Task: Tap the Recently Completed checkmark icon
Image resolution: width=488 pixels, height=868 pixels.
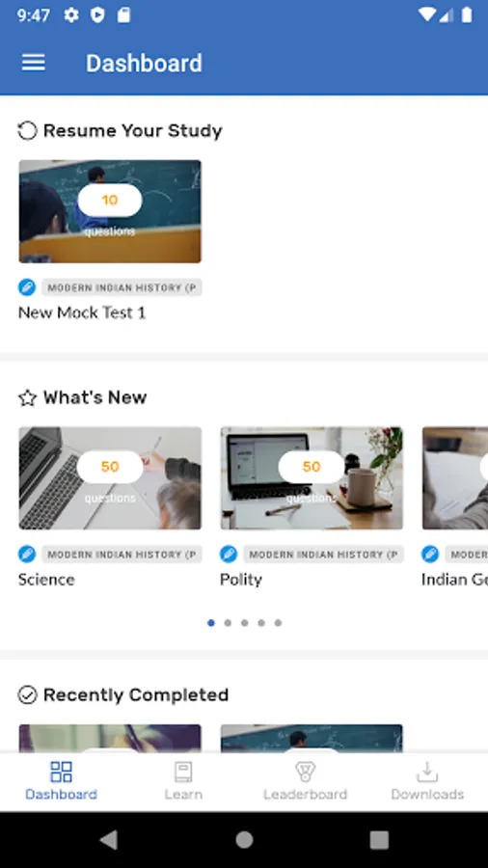Action: click(27, 694)
